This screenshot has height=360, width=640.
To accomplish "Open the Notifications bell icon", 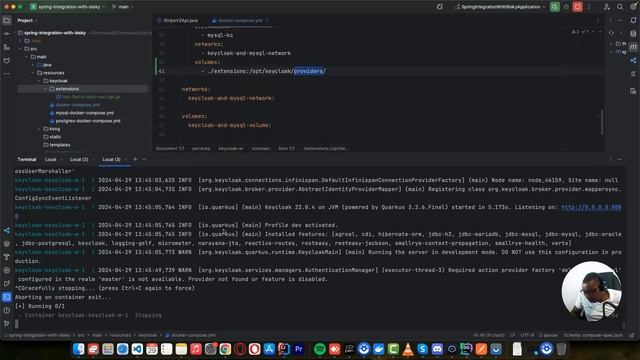I will 633,20.
